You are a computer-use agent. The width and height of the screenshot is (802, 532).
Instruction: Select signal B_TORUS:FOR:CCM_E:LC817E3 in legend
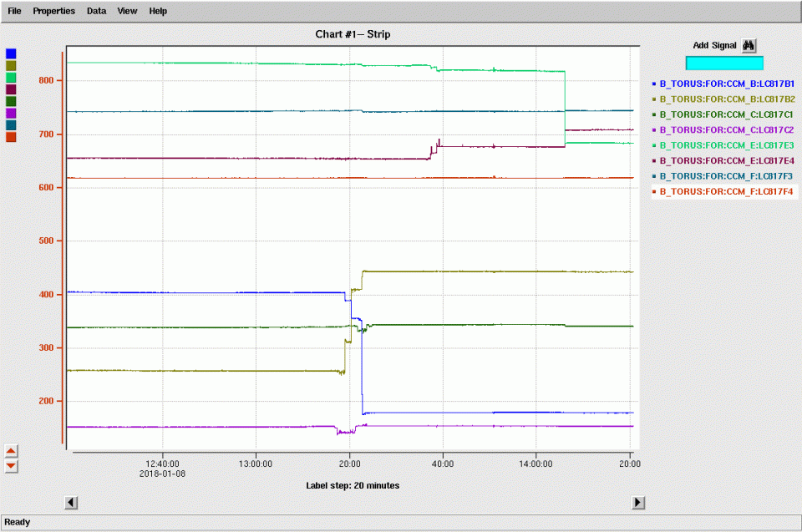pos(723,145)
